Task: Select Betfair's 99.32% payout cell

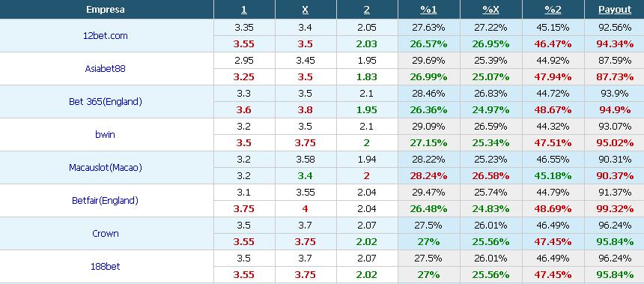Action: [x=615, y=209]
